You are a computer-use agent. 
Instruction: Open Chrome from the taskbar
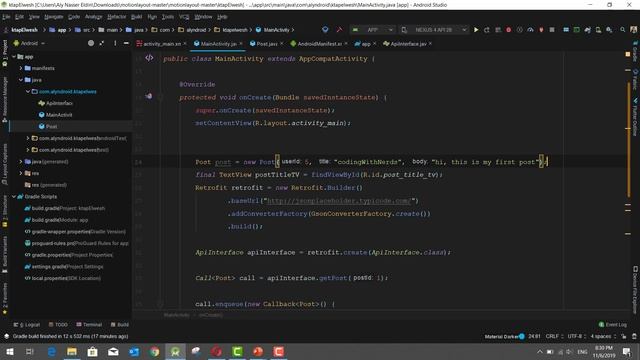click(154, 351)
